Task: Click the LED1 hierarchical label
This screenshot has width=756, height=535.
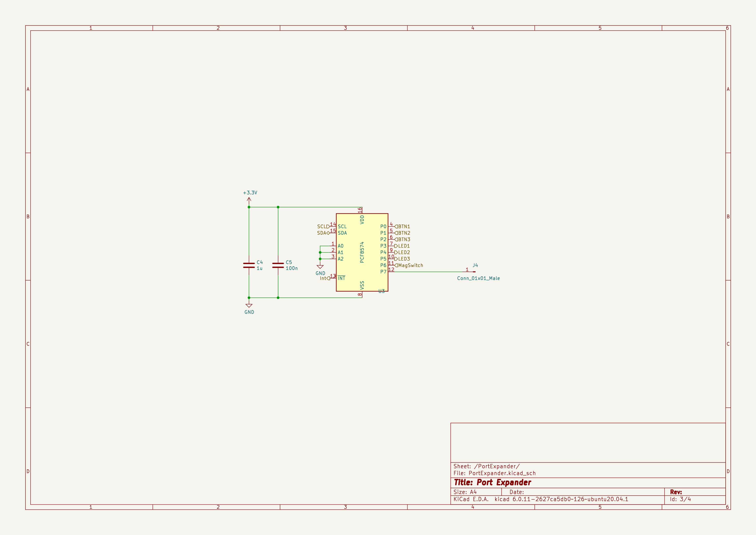Action: click(402, 246)
